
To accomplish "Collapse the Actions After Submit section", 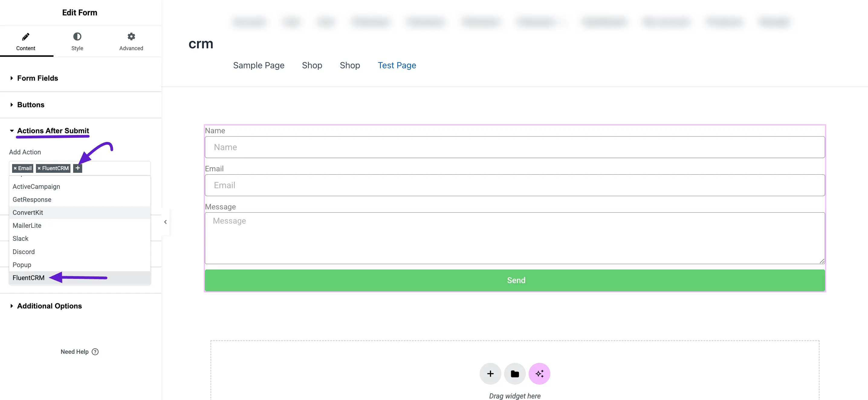I will pos(53,131).
